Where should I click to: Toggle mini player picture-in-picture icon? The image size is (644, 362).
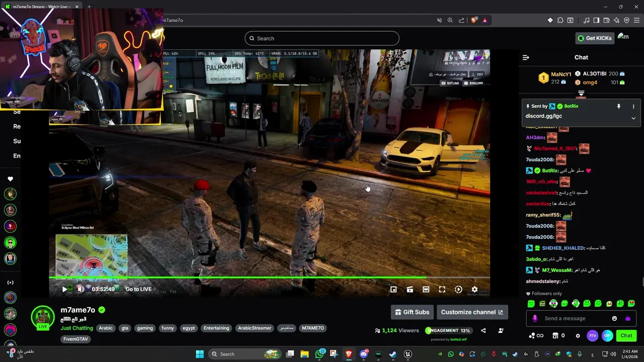pos(393,290)
